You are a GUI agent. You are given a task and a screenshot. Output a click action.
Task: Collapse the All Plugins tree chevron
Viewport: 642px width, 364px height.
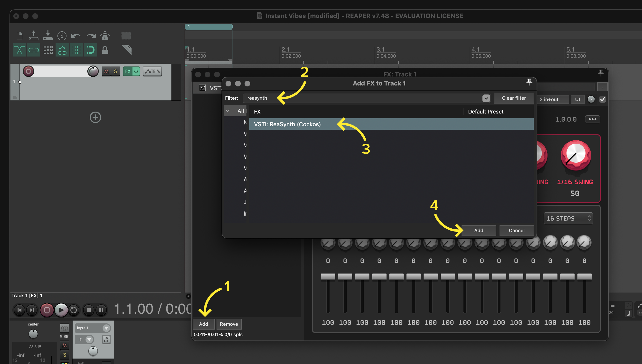[x=228, y=111]
